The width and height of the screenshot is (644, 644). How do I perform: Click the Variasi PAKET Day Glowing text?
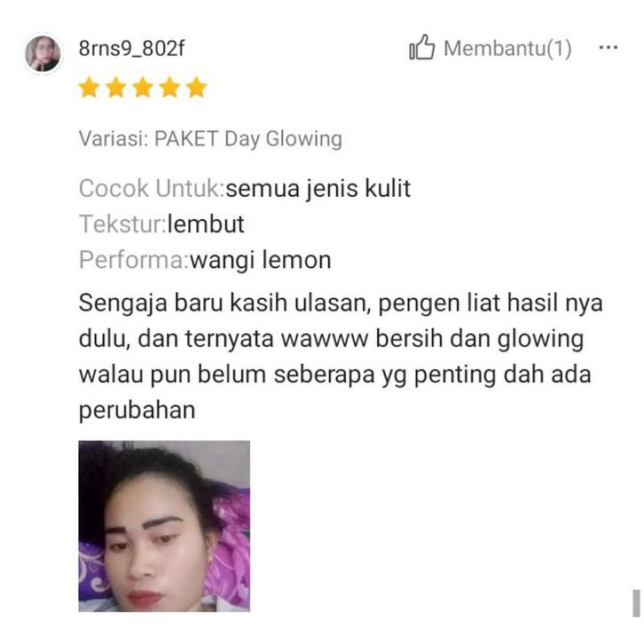click(x=210, y=138)
